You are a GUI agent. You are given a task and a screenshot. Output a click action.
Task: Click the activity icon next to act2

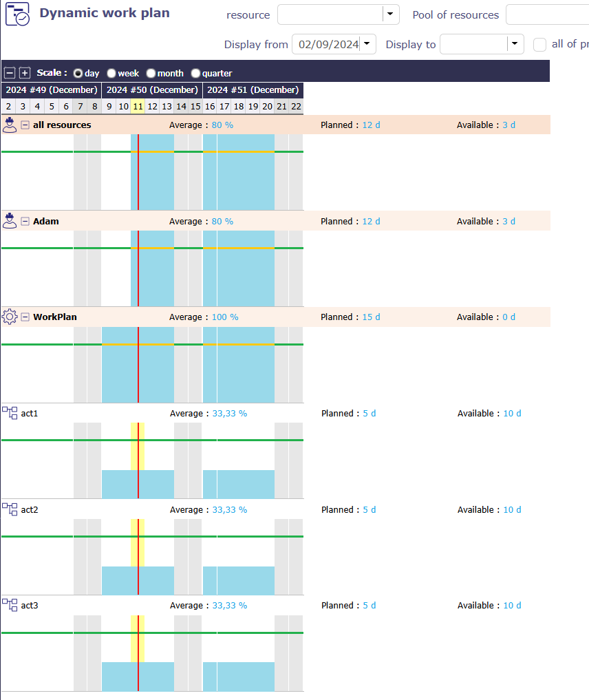10,509
